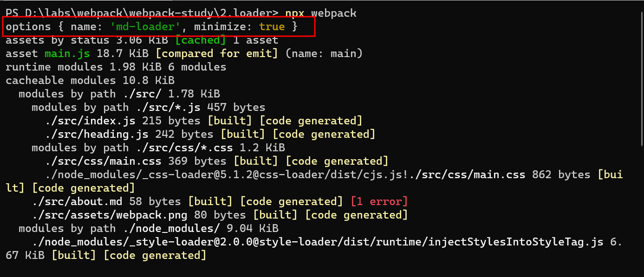Screen dimensions: 644x277
Task: Click the ./src/assets/webpack.png path
Action: coord(110,215)
